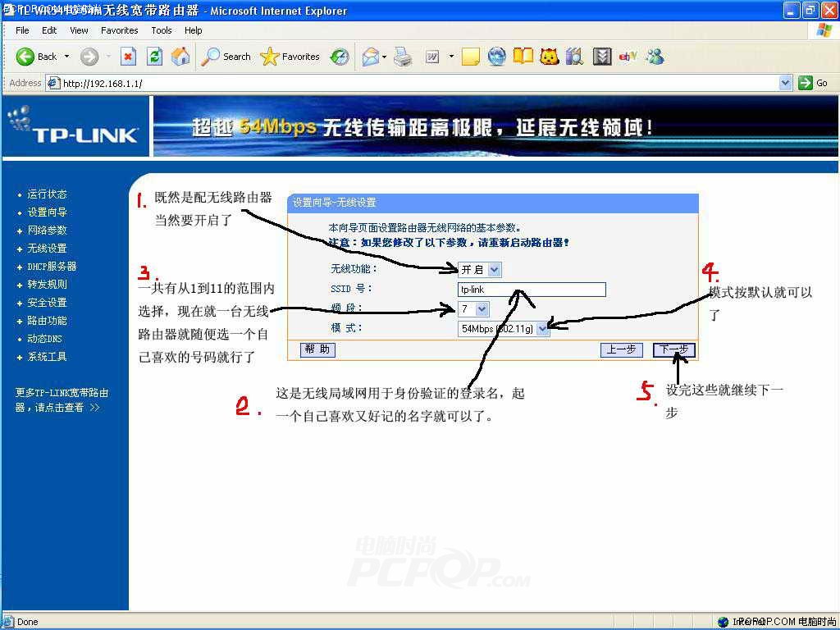Open the 频段 channel dropdown showing 7
The width and height of the screenshot is (840, 630).
pyautogui.click(x=473, y=309)
